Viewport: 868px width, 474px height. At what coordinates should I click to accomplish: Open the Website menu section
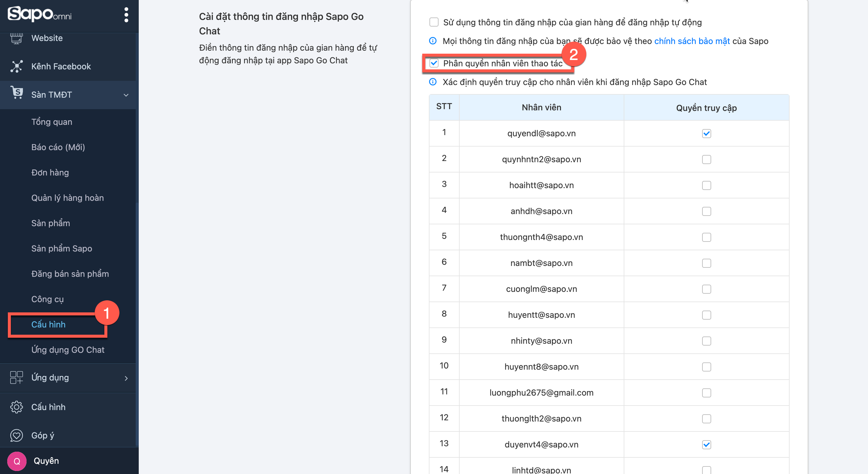tap(47, 38)
